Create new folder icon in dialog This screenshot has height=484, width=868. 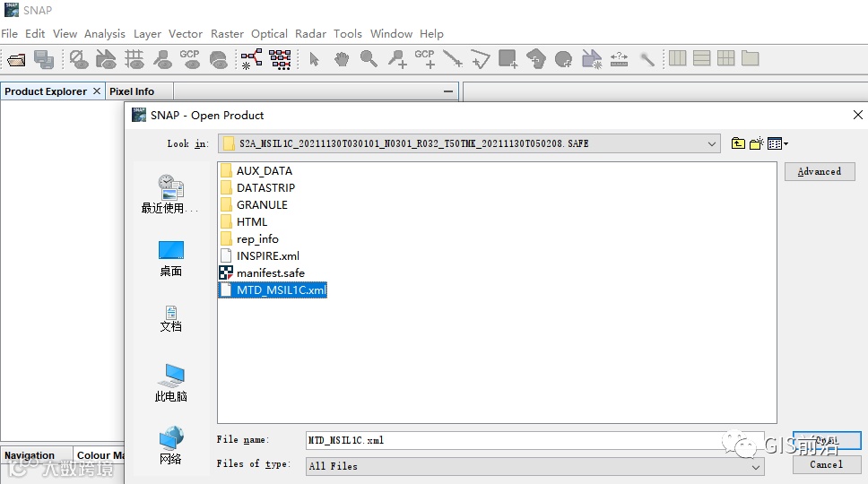pyautogui.click(x=756, y=143)
